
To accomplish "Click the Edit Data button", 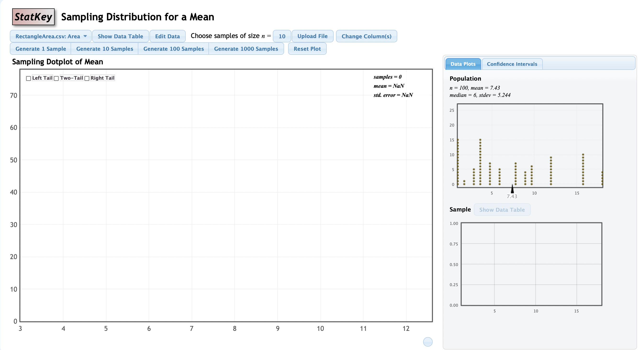I will click(x=167, y=36).
